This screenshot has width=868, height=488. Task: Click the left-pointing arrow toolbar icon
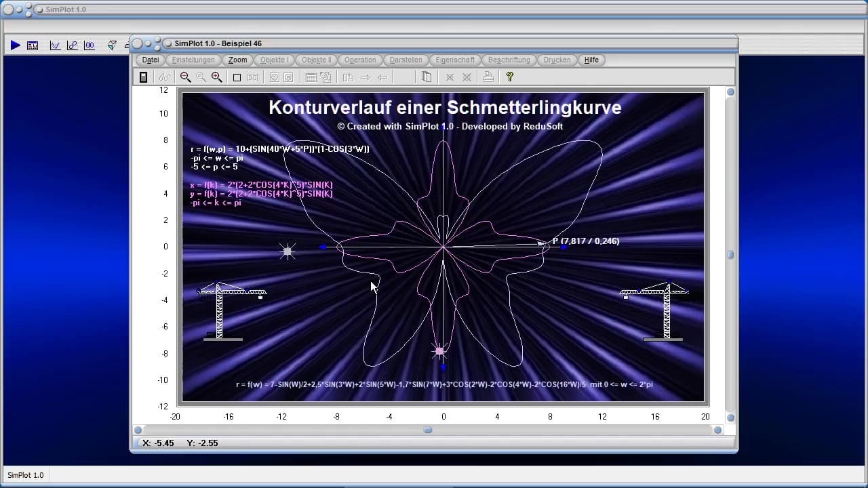[382, 77]
